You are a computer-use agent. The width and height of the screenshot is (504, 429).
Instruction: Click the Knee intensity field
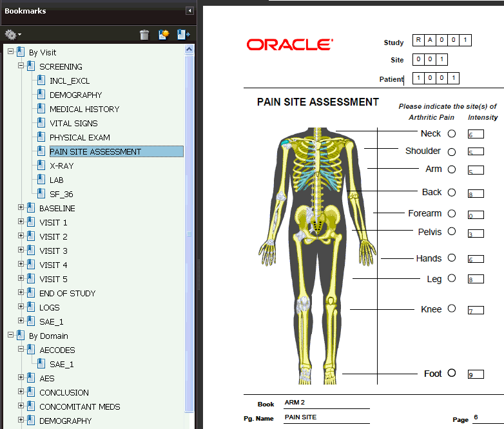(476, 310)
